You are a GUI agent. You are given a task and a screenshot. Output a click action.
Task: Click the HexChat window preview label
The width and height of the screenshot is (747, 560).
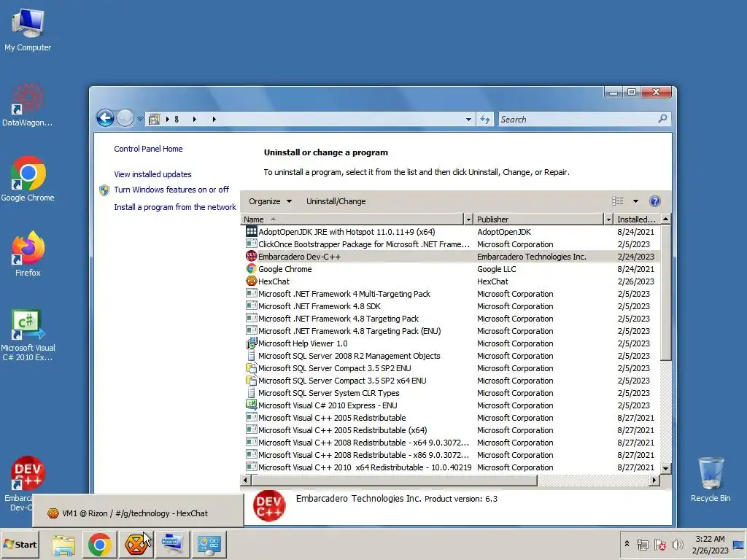135,513
